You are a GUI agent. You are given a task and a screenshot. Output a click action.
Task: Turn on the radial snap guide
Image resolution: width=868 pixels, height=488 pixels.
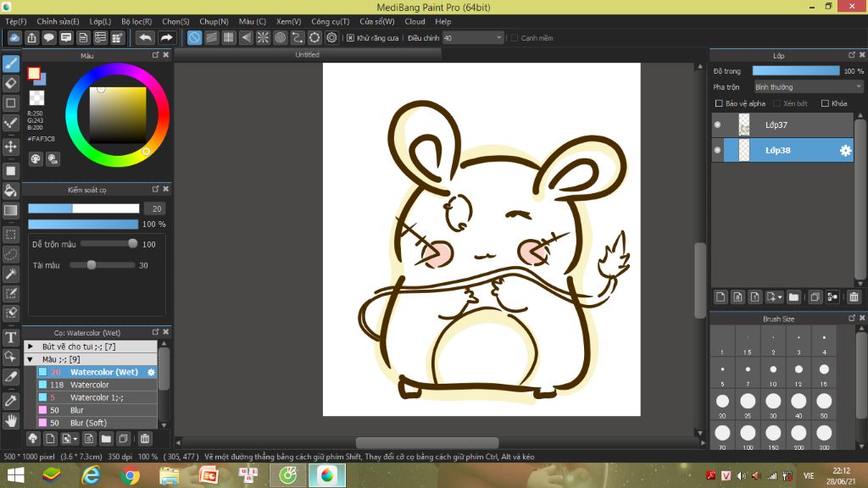pos(263,37)
